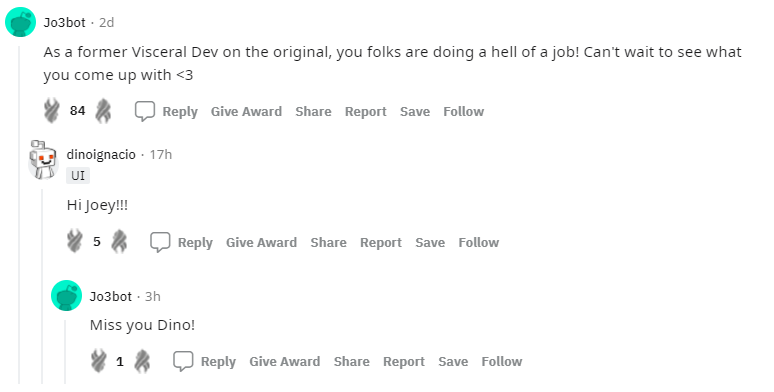Screen dimensions: 774x392
Task: Upvote dinoignacio's "Hi Joey!!!" comment
Action: point(75,241)
